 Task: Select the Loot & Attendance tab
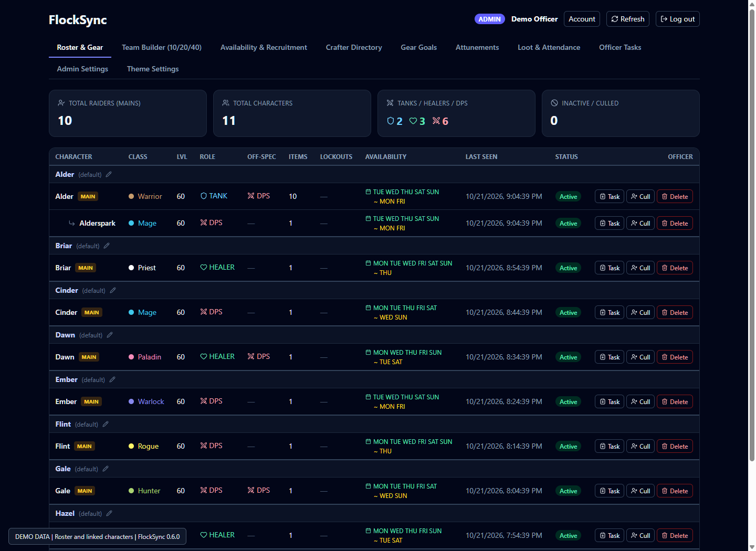click(x=549, y=47)
